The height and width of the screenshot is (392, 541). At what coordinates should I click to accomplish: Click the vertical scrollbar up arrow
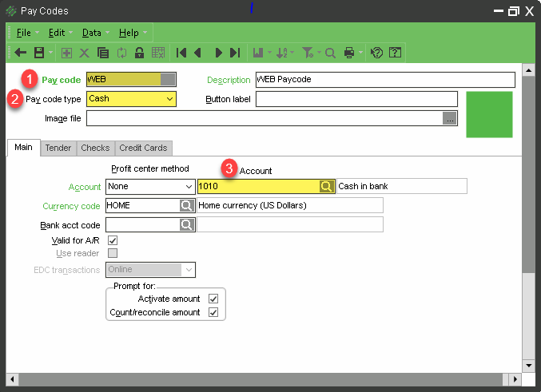[528, 70]
